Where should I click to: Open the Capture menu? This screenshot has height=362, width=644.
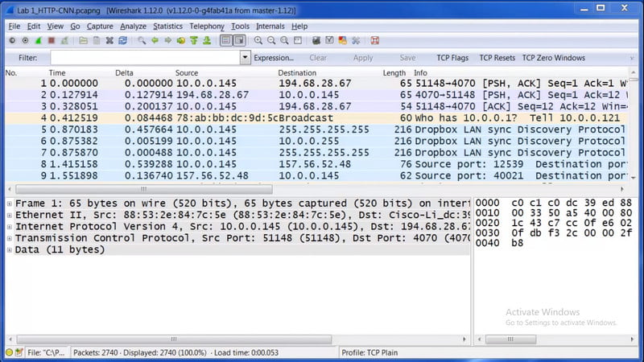pos(100,27)
